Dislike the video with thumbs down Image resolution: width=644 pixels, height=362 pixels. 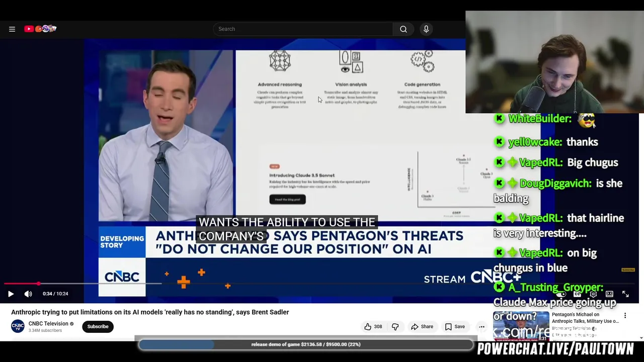coord(395,327)
